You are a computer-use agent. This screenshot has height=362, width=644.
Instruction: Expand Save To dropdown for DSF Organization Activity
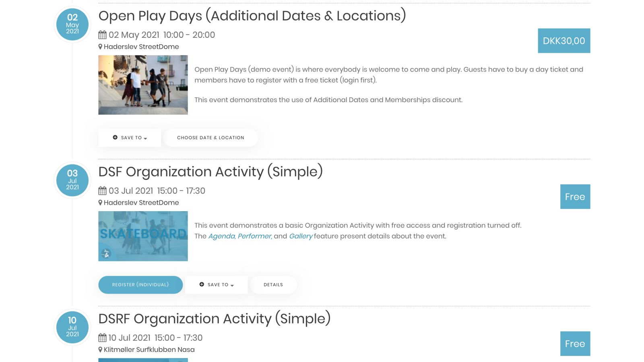216,285
